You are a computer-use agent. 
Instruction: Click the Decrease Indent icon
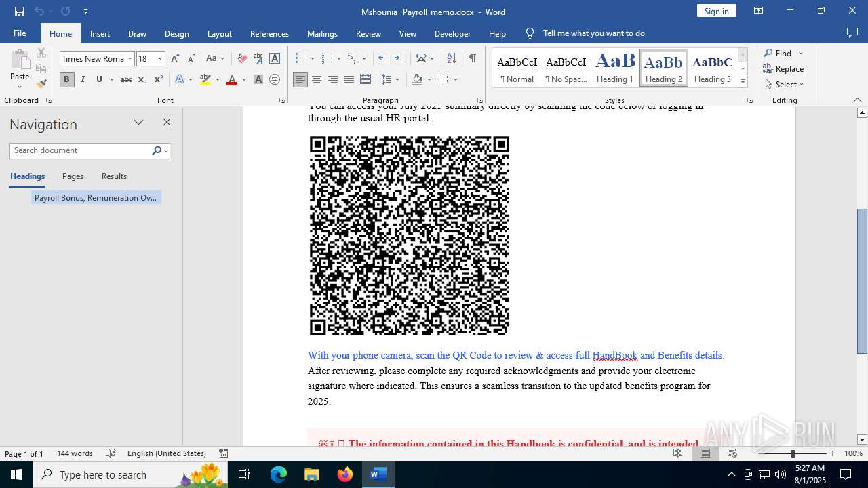(384, 58)
